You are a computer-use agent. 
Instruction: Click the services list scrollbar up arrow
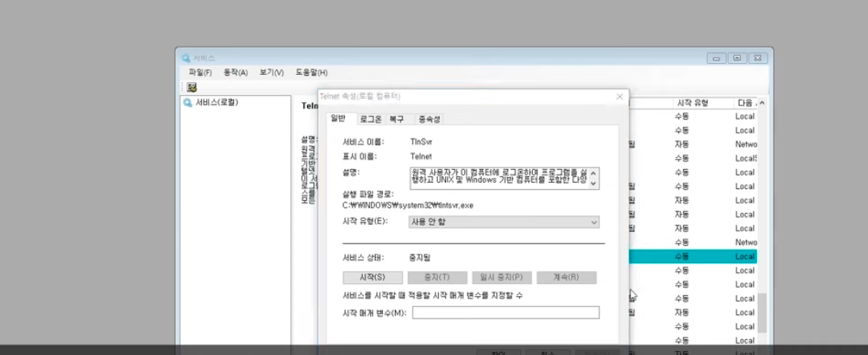762,103
